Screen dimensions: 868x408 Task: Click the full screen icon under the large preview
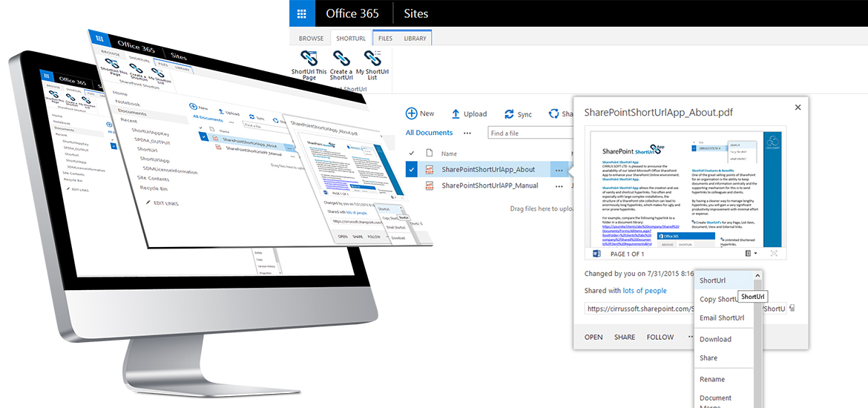[774, 254]
